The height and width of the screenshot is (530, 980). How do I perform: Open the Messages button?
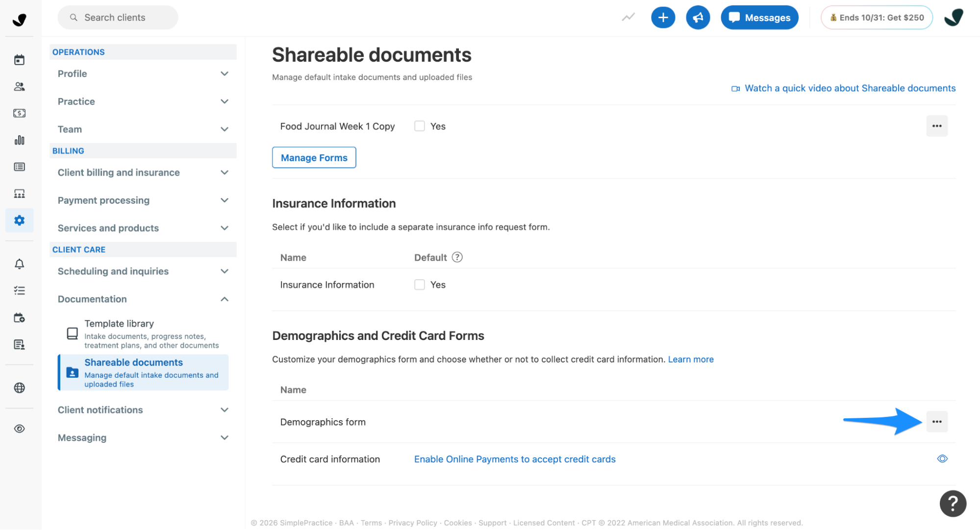click(759, 18)
